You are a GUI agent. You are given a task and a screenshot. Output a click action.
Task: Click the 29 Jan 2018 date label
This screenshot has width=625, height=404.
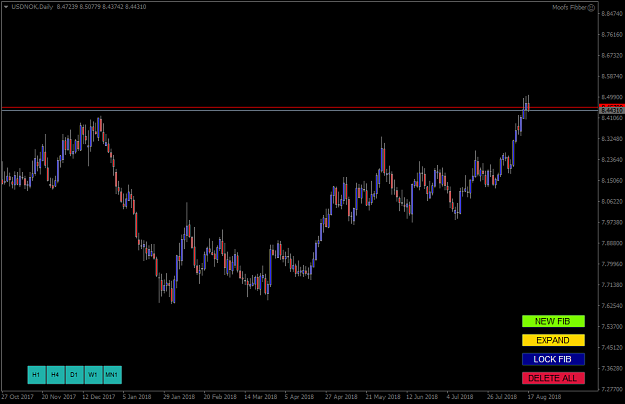pos(179,397)
